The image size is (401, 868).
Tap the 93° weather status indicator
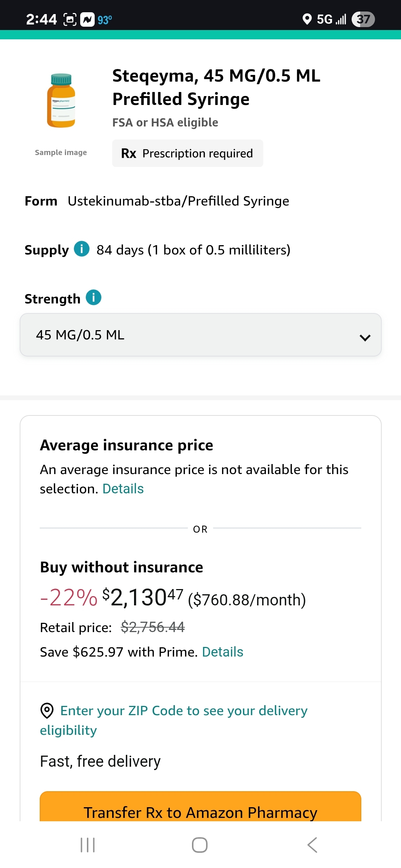pos(105,20)
